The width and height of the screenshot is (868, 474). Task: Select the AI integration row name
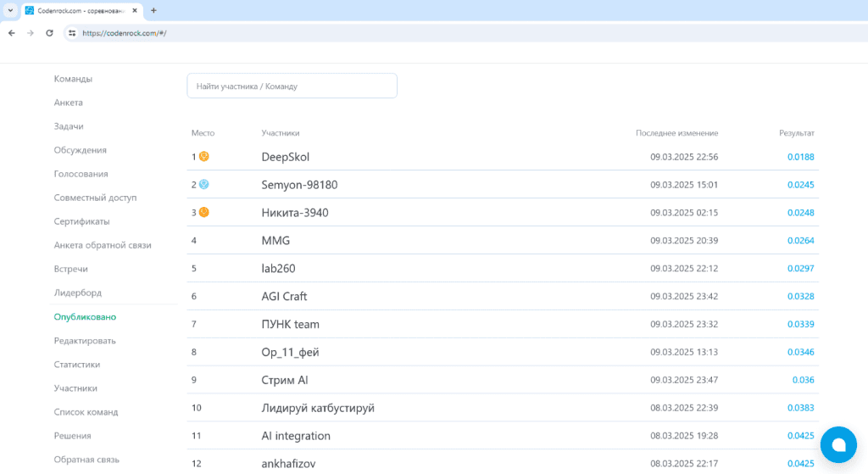pos(296,436)
